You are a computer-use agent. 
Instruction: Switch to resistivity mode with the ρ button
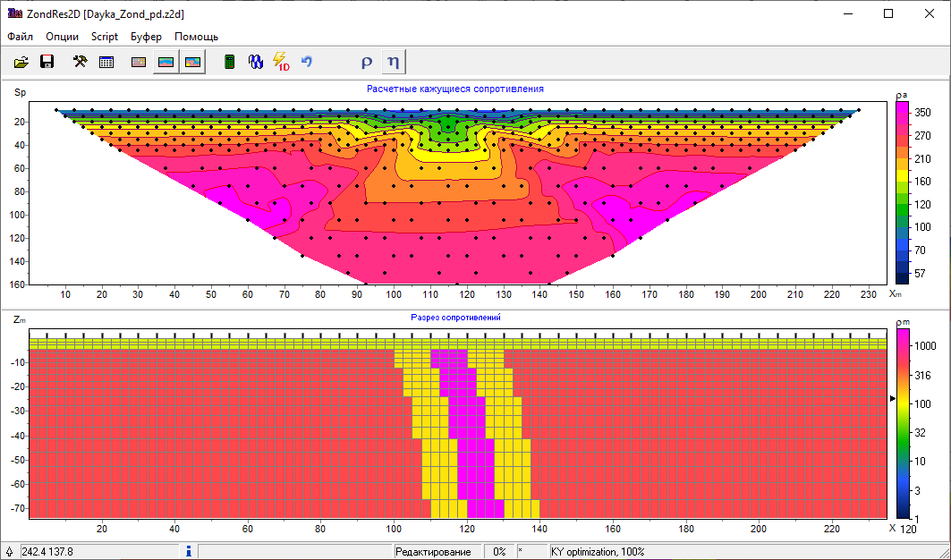(366, 62)
